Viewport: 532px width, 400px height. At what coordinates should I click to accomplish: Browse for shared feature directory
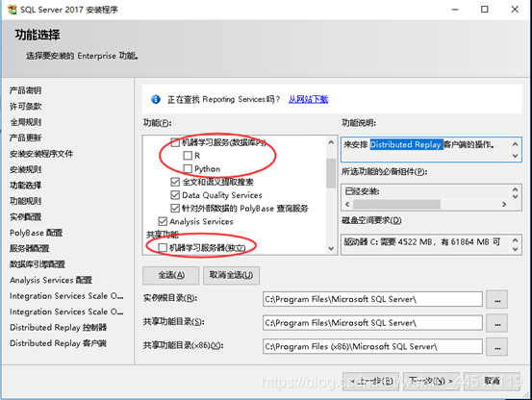click(496, 323)
